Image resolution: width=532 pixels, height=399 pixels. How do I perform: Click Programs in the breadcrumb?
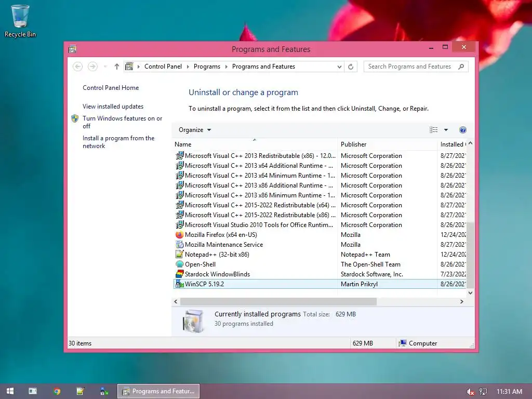[x=207, y=66]
